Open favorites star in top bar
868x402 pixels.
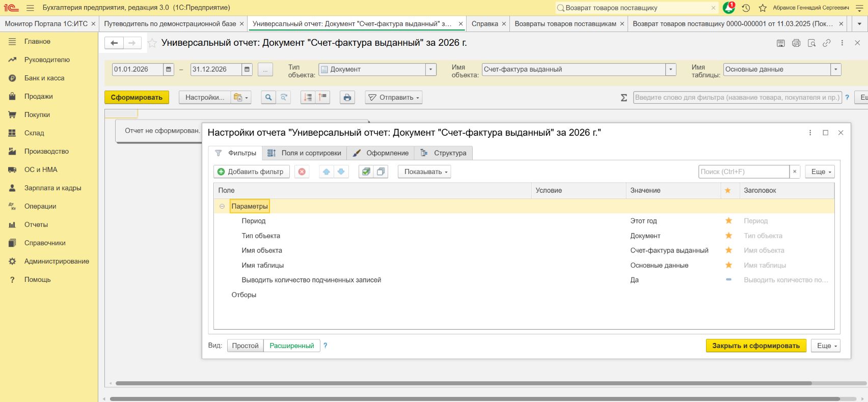[x=763, y=8]
